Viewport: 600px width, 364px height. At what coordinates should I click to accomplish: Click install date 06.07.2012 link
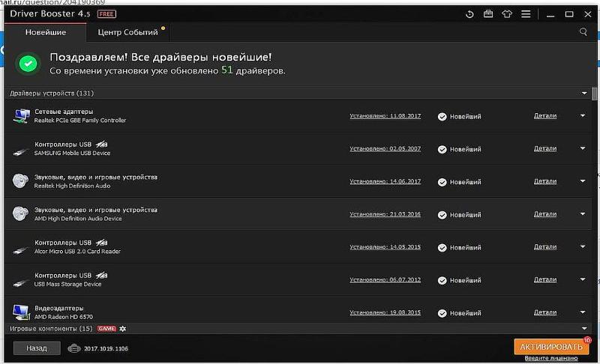tap(385, 280)
